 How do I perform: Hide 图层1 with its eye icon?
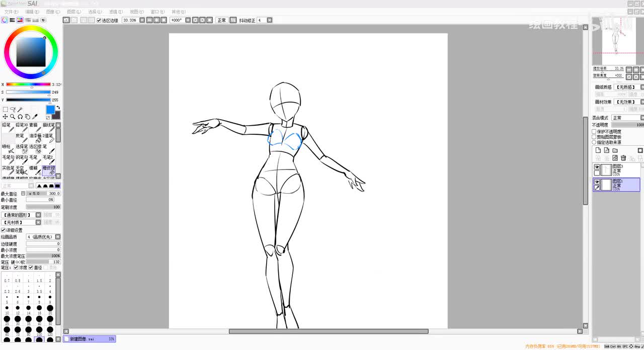tap(597, 182)
